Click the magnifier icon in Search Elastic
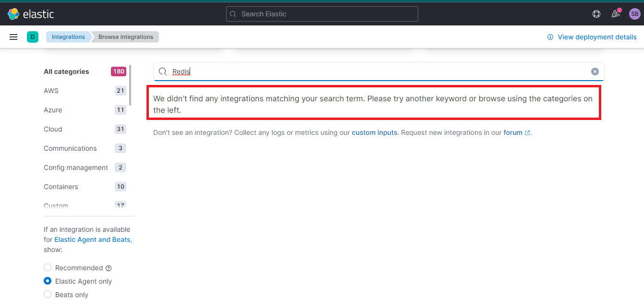This screenshot has height=299, width=644. pos(233,14)
